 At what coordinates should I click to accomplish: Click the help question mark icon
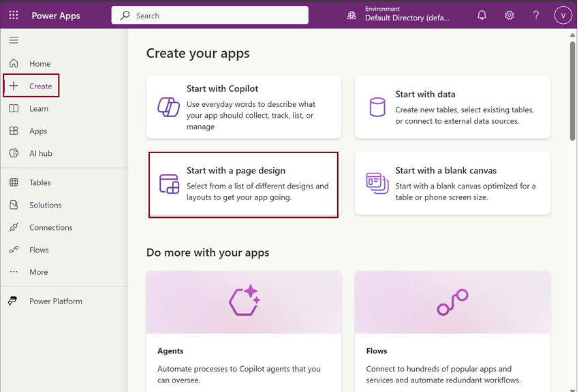[536, 15]
